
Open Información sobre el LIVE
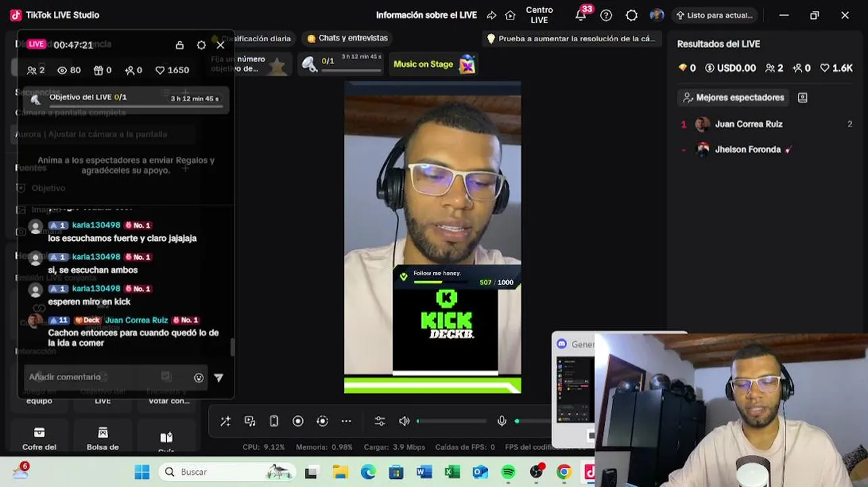[x=427, y=15]
